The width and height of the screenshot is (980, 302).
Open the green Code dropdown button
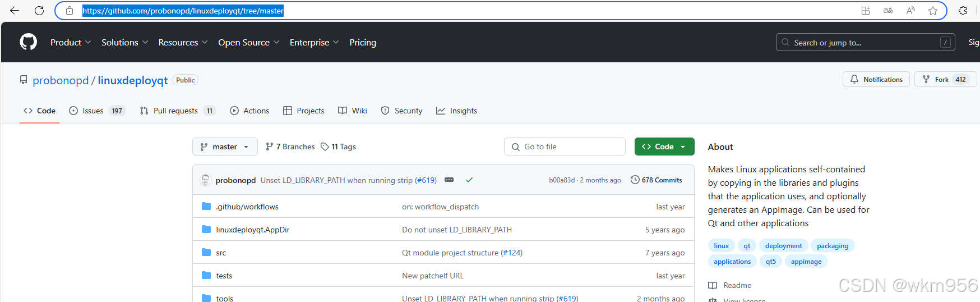click(x=664, y=147)
